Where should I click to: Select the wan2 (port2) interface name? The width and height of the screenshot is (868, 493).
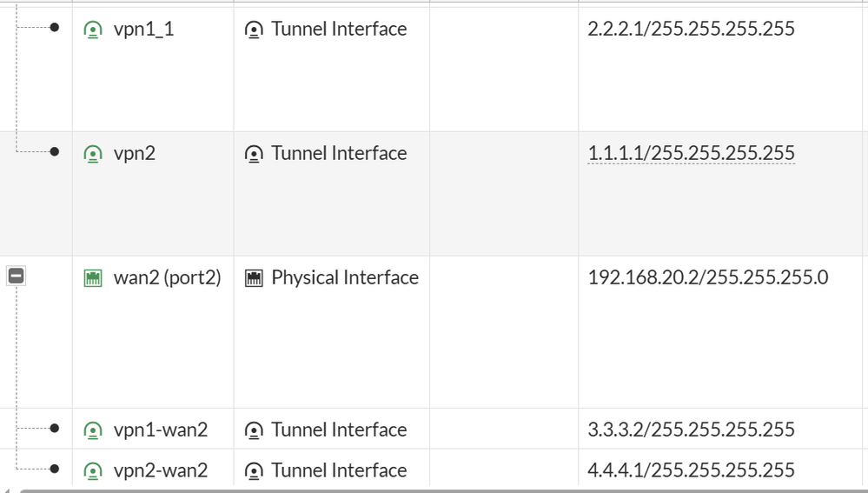[x=167, y=278]
